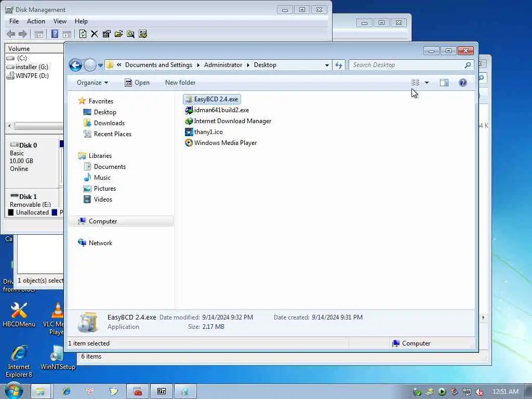Select WIN7PE (D:) volume in Disk Management
532x399 pixels.
tap(28, 76)
